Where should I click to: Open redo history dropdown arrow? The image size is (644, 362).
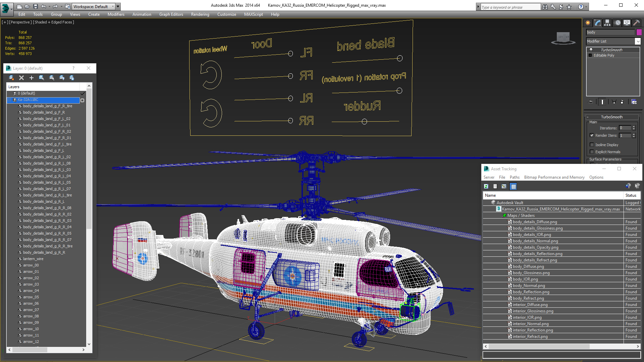point(61,6)
